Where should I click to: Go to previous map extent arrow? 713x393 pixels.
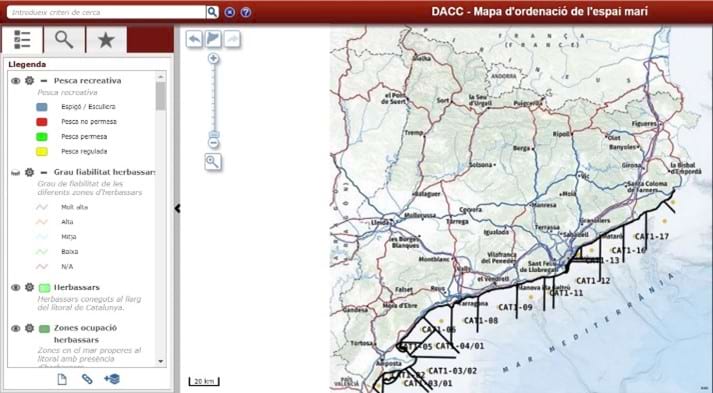pos(194,39)
